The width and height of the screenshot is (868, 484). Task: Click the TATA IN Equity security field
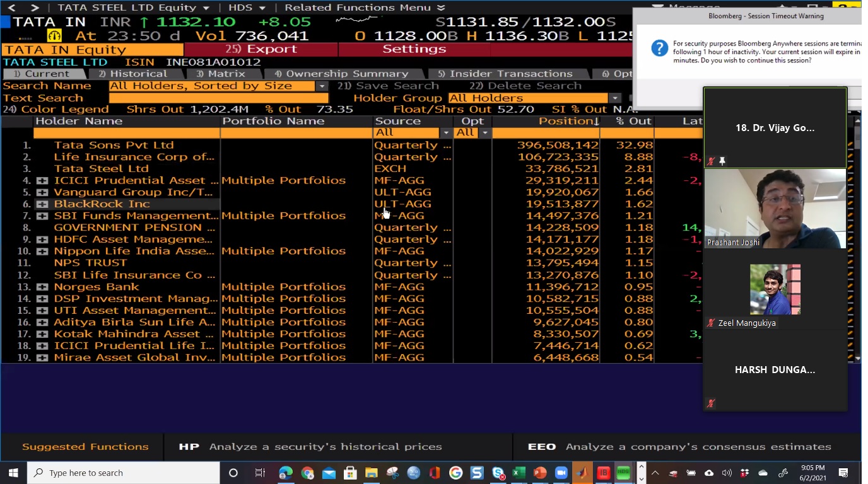tap(92, 50)
